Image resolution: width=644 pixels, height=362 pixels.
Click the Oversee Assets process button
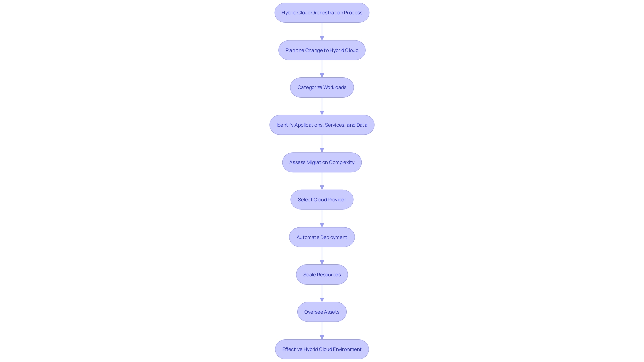click(x=322, y=311)
